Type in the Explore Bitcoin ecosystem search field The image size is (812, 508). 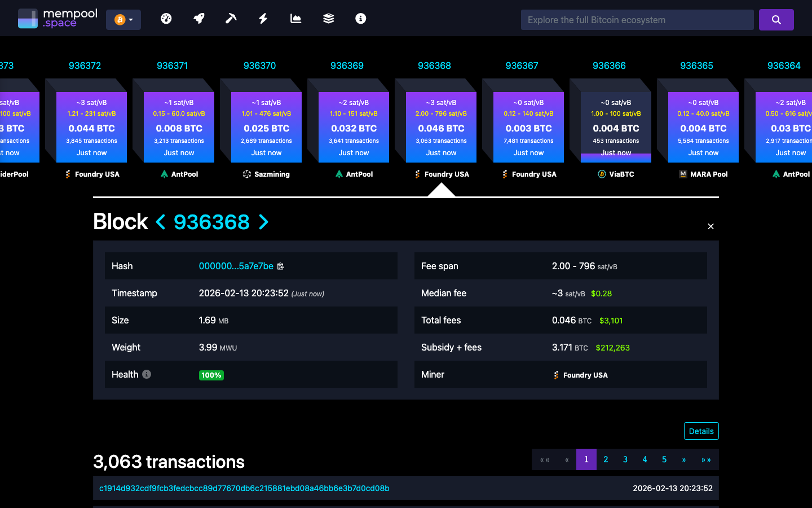tap(637, 19)
